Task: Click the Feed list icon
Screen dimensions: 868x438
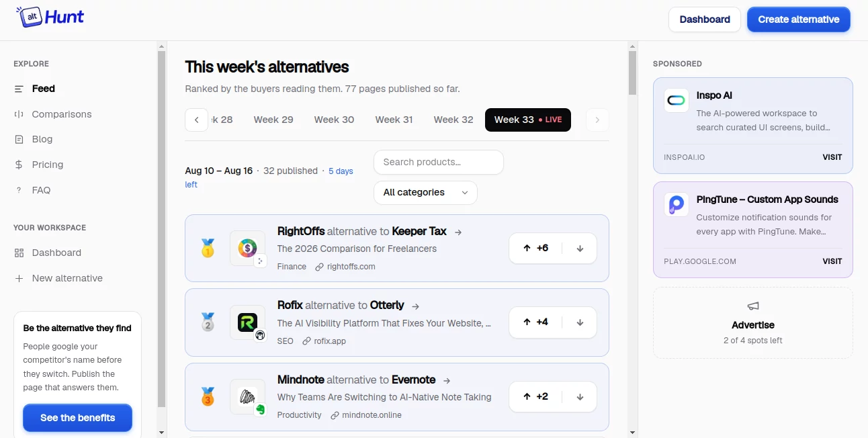Action: (x=19, y=89)
